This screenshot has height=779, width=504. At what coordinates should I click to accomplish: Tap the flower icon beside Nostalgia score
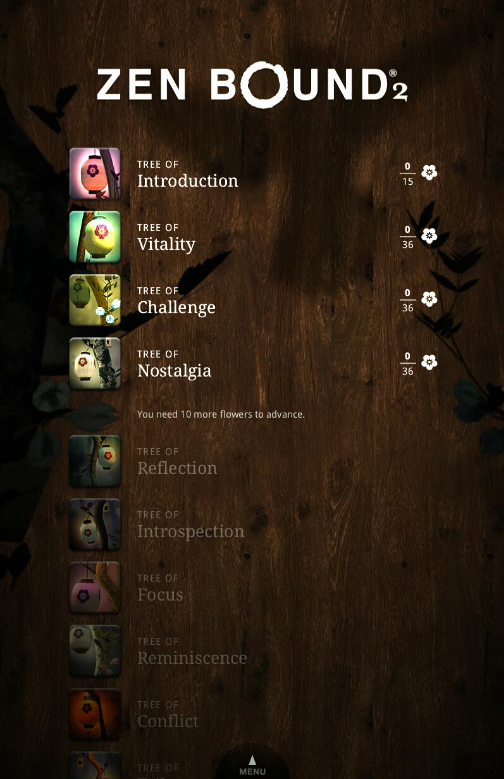(x=429, y=362)
